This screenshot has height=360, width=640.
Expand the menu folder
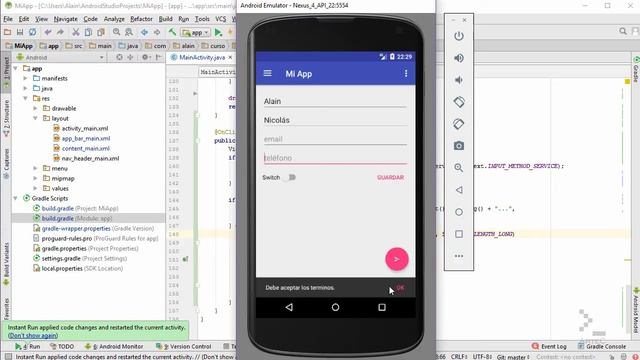tap(36, 168)
